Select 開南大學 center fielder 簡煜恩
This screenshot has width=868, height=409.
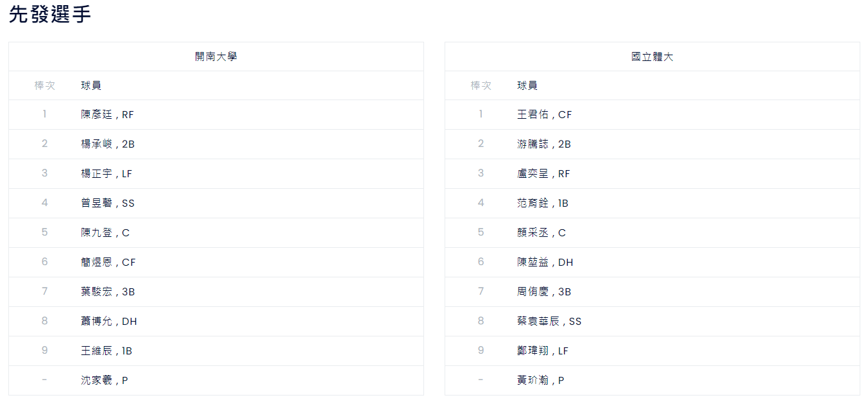pos(108,263)
